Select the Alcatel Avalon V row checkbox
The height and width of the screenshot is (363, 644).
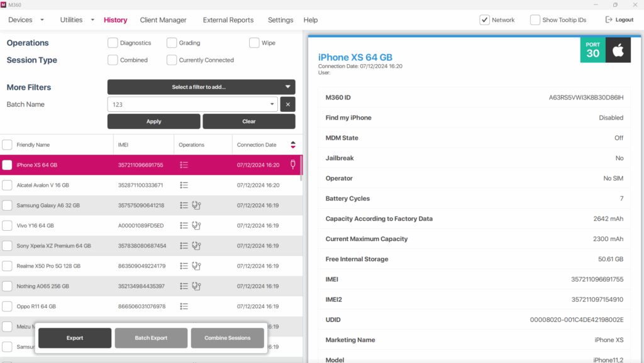tap(7, 185)
